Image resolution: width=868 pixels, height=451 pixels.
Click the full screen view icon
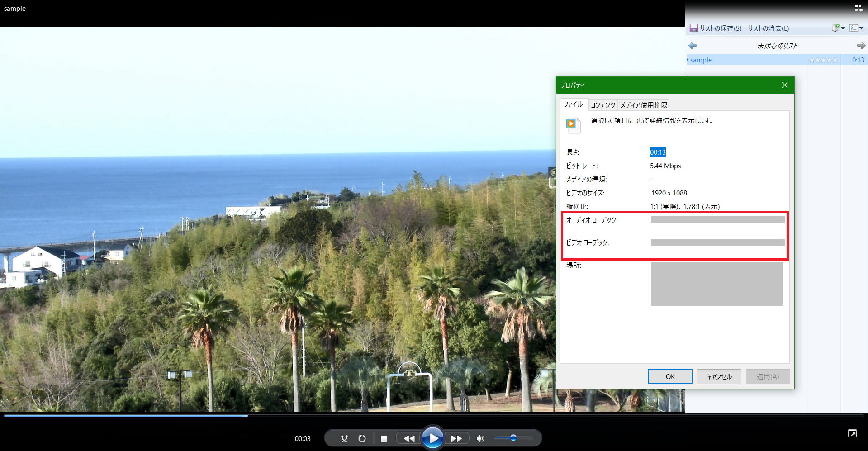(852, 433)
